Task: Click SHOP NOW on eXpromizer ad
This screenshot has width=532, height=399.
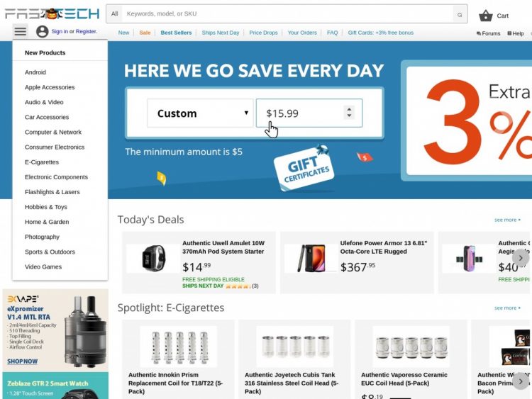Action: click(x=23, y=361)
